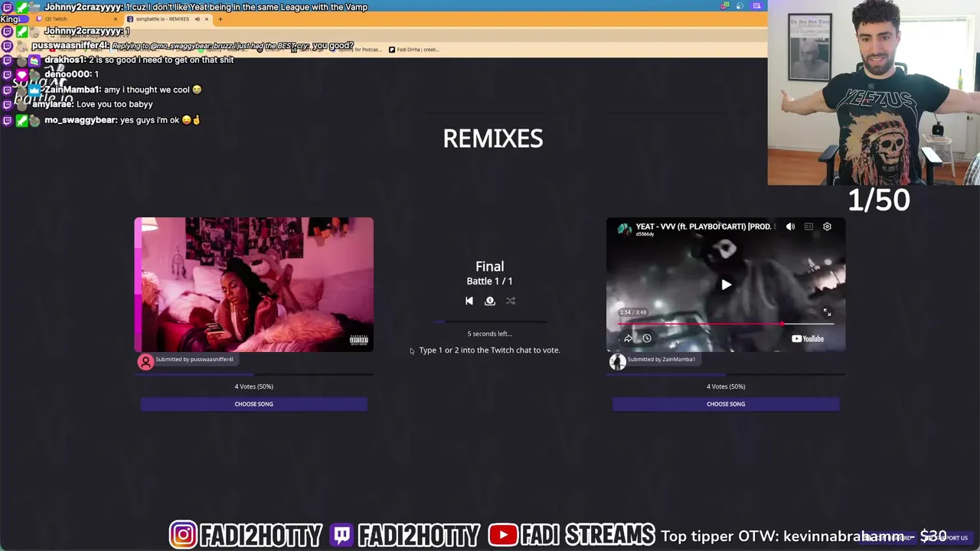980x551 pixels.
Task: Click the pink bedroom album cover thumbnail
Action: 254,285
